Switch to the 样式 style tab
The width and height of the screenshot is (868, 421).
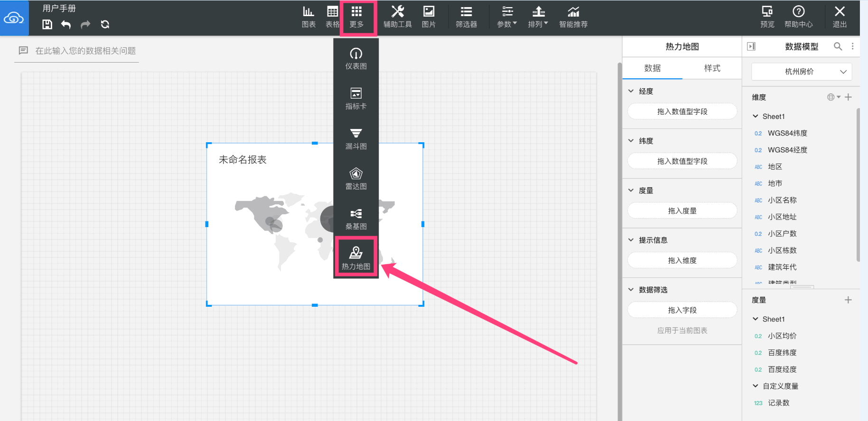pyautogui.click(x=712, y=68)
